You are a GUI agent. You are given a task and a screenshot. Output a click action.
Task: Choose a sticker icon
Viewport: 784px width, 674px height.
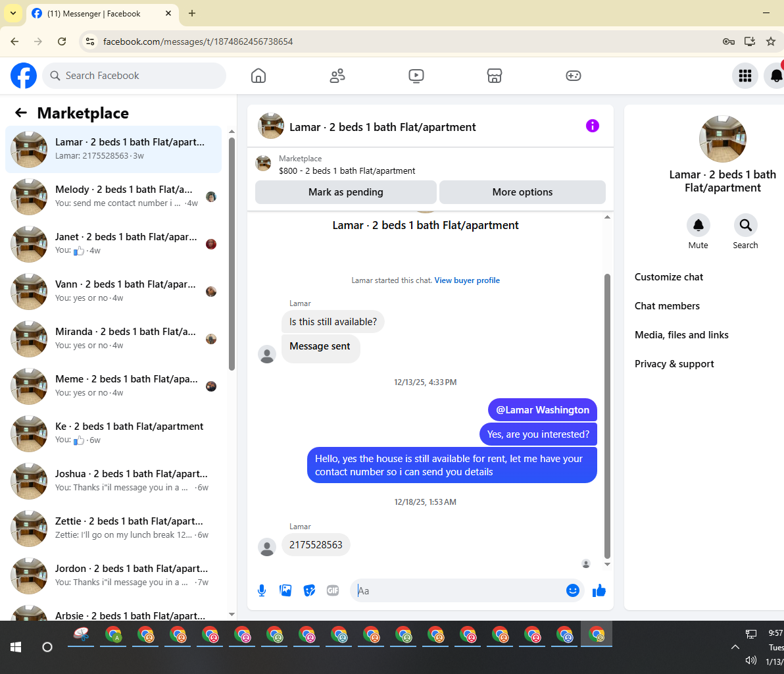[310, 591]
